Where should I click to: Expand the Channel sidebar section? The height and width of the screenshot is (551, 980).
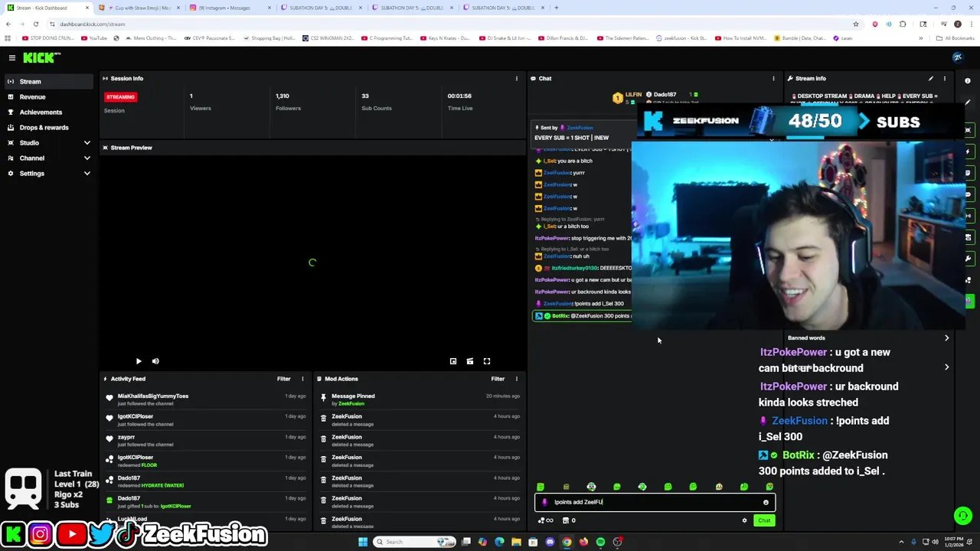click(x=49, y=158)
